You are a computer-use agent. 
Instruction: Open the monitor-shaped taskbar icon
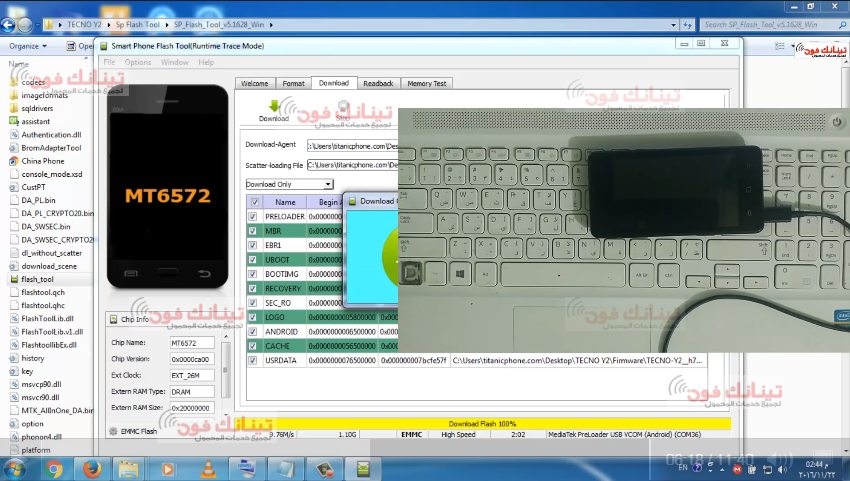pos(247,469)
